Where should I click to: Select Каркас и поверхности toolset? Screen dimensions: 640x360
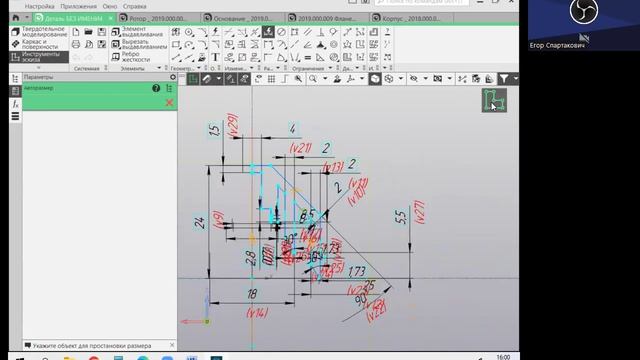click(x=39, y=44)
